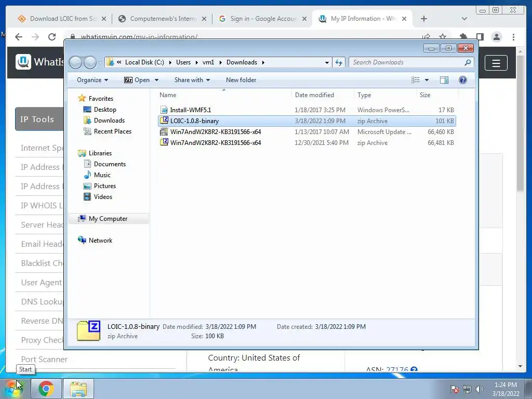Open the Music library

point(102,175)
